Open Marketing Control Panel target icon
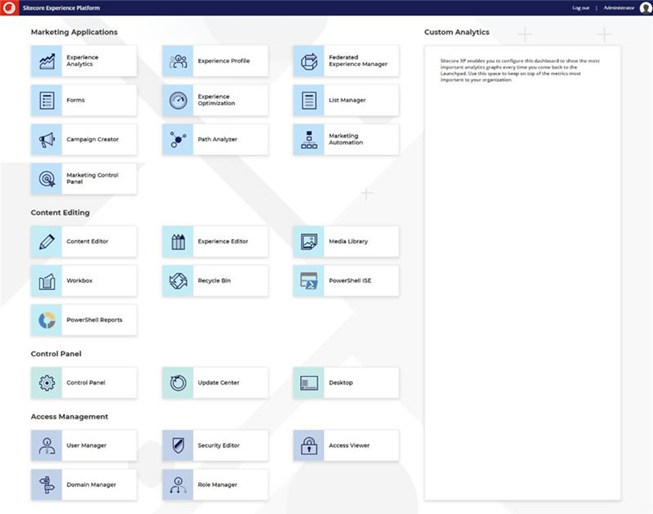 coord(47,179)
